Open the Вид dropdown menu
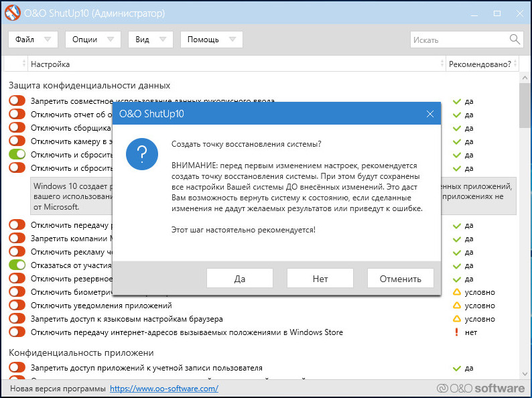The width and height of the screenshot is (532, 398). [151, 40]
